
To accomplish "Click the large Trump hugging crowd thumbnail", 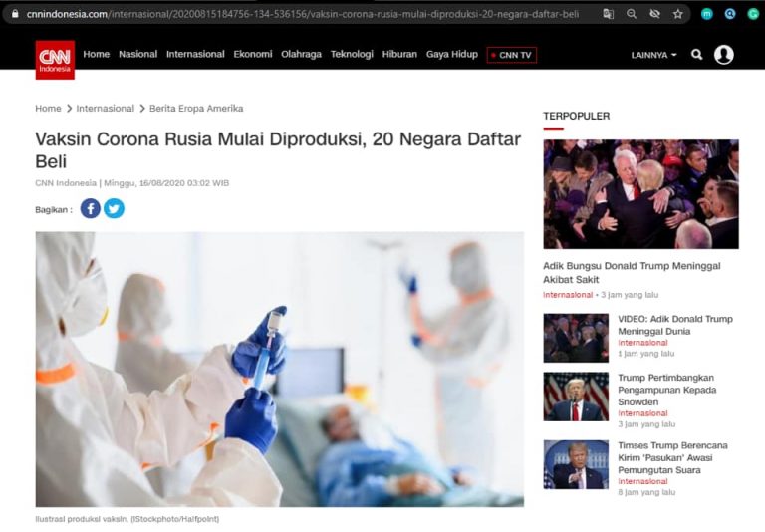I will point(640,194).
